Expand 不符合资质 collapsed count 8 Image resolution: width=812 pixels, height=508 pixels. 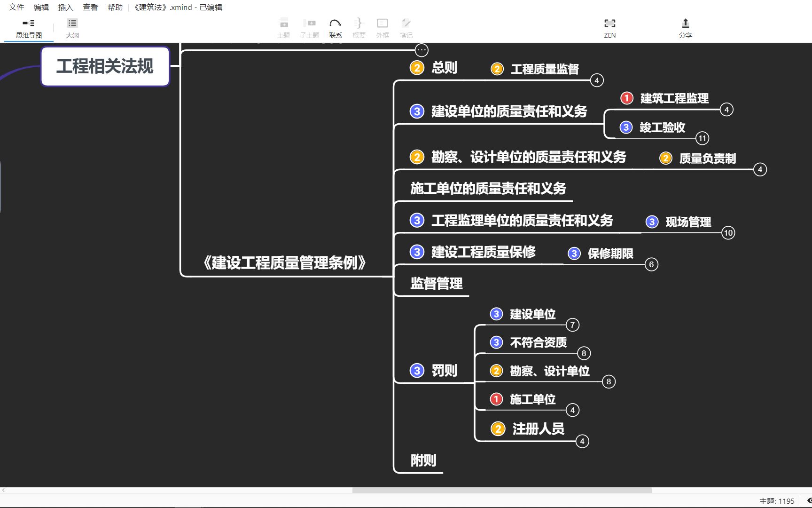coord(584,353)
